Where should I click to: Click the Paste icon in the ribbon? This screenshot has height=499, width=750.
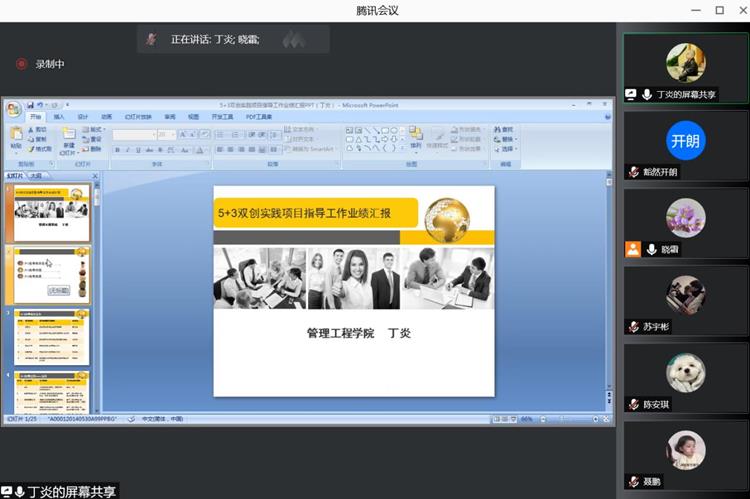pyautogui.click(x=16, y=135)
